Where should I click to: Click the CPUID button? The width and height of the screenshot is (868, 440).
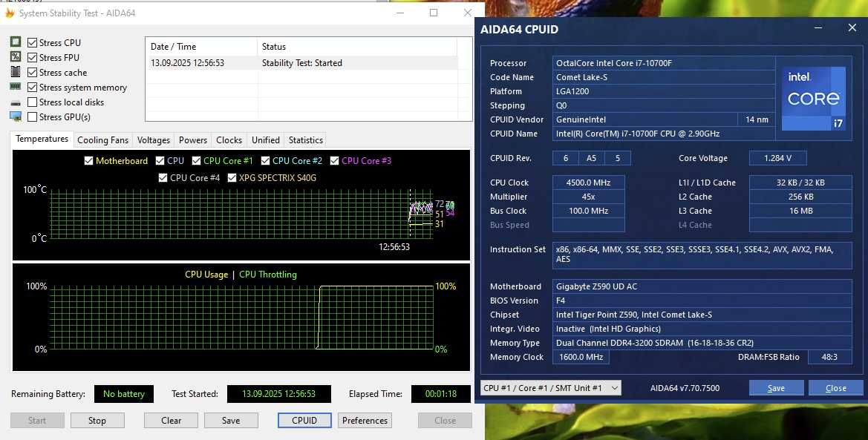(304, 421)
